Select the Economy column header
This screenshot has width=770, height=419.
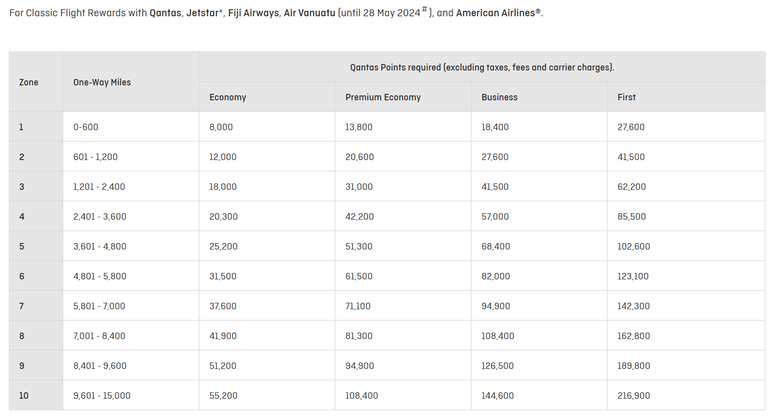pyautogui.click(x=227, y=97)
